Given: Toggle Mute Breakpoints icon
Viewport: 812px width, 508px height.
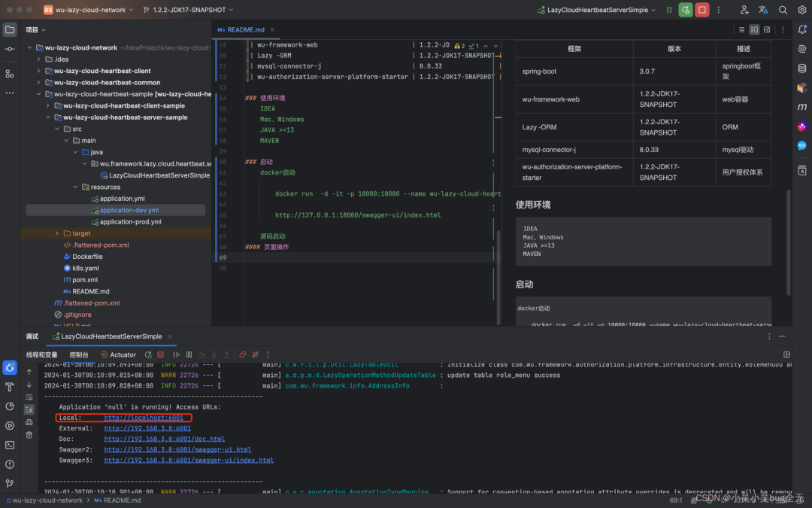Looking at the screenshot, I should click(x=256, y=354).
